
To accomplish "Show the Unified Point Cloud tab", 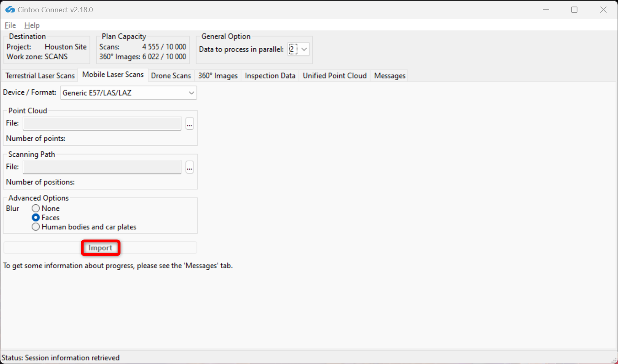I will tap(335, 76).
